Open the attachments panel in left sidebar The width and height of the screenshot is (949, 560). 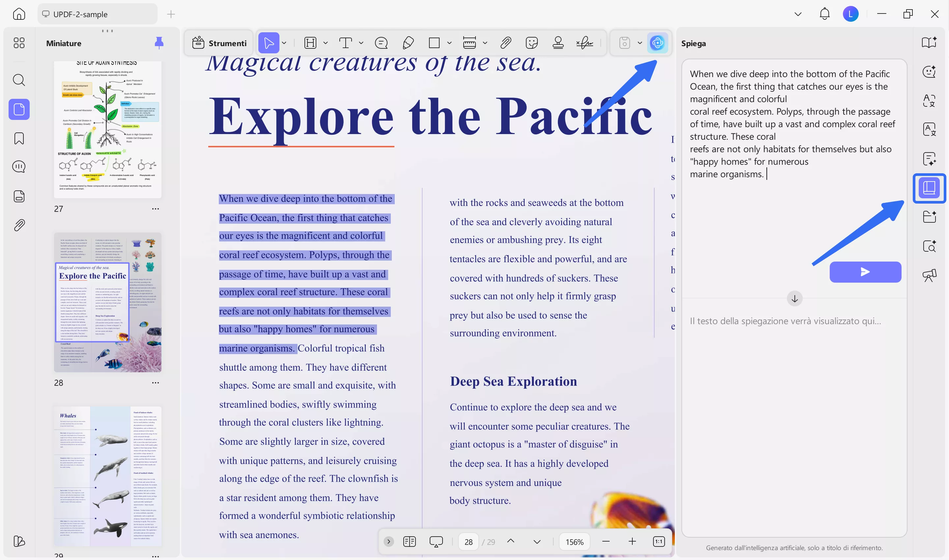tap(19, 225)
